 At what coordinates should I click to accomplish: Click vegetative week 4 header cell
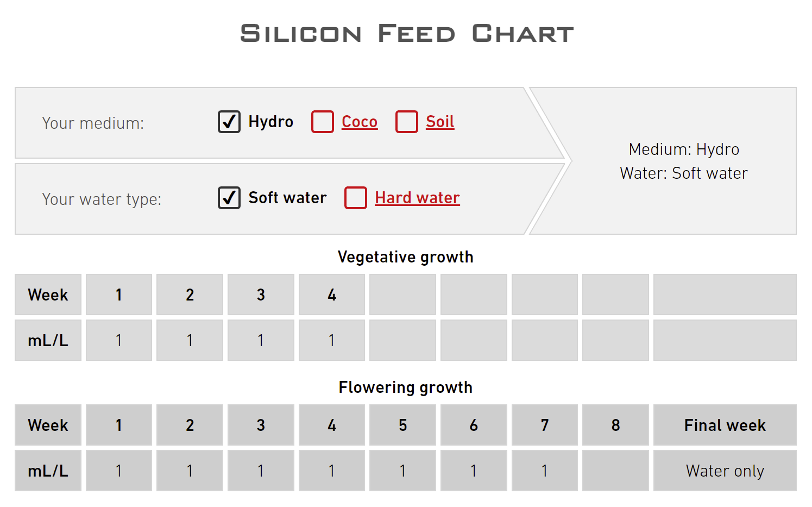click(x=332, y=295)
